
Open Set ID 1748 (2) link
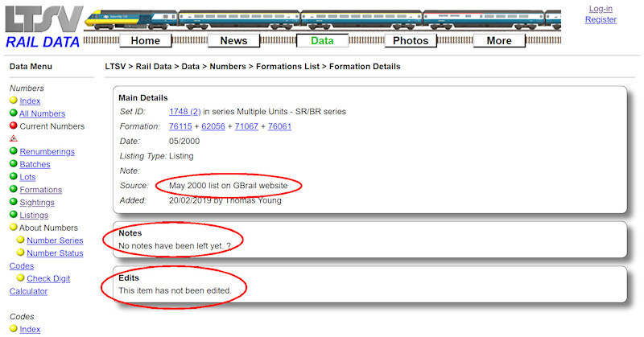[x=185, y=112]
